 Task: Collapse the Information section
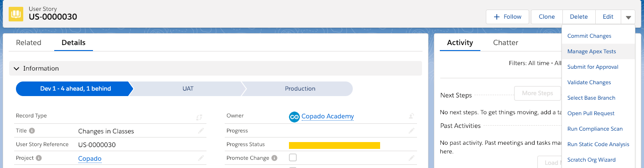16,68
